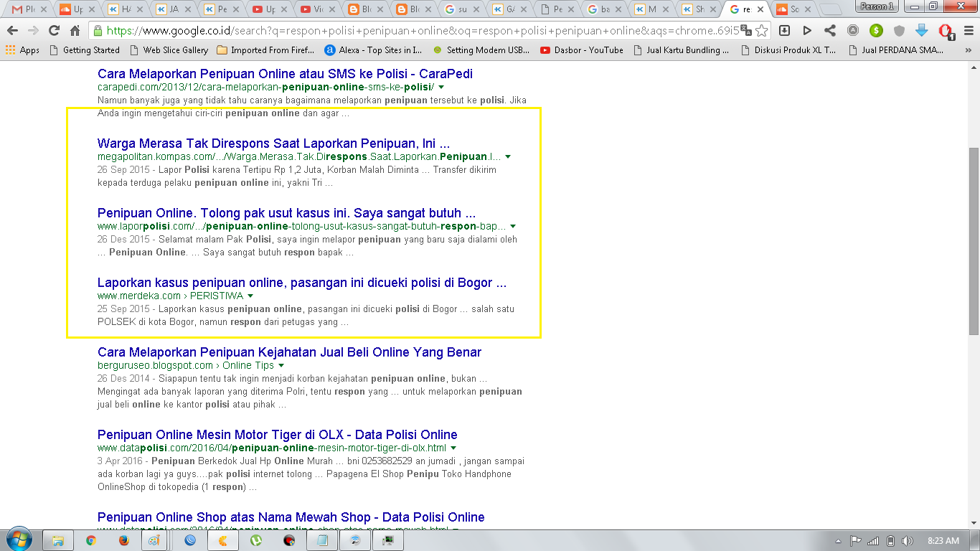Open the Dasbor - YouTube bookmark

tap(582, 50)
